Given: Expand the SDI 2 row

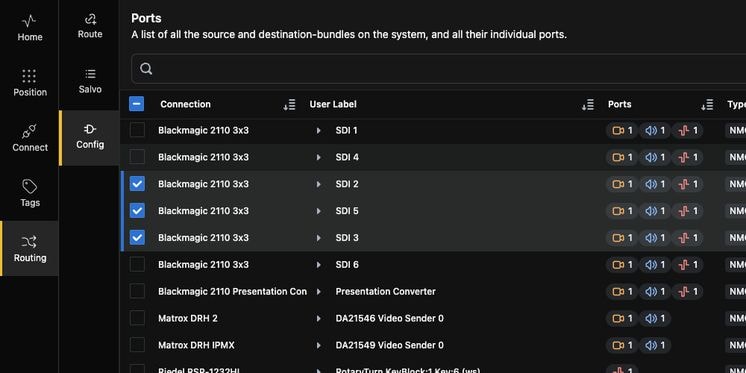Looking at the screenshot, I should coord(318,184).
